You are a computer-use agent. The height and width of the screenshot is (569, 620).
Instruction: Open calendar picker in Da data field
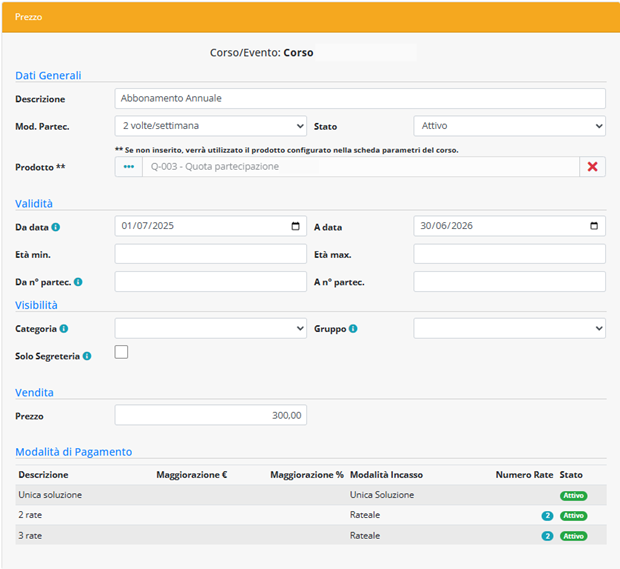295,226
